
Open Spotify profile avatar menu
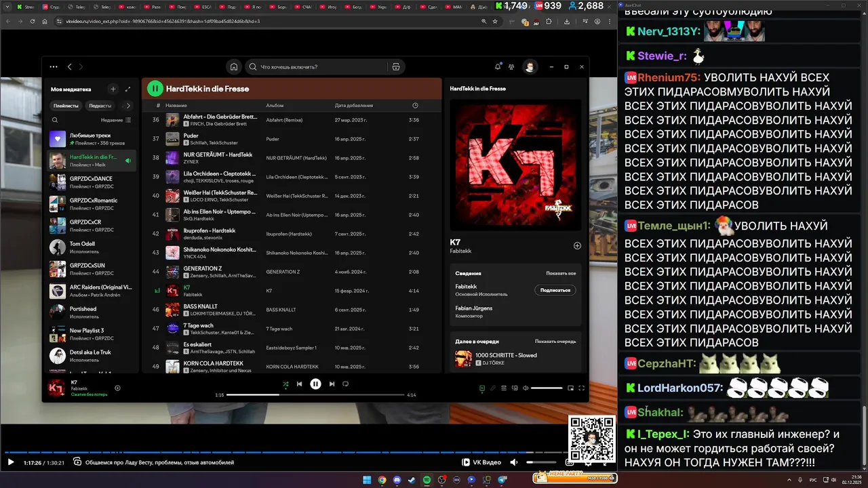pyautogui.click(x=530, y=66)
